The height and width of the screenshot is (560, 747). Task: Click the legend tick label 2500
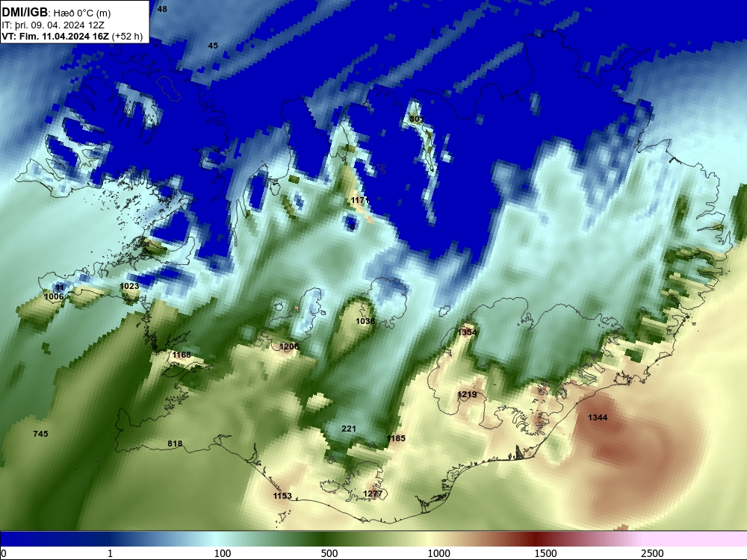point(652,553)
